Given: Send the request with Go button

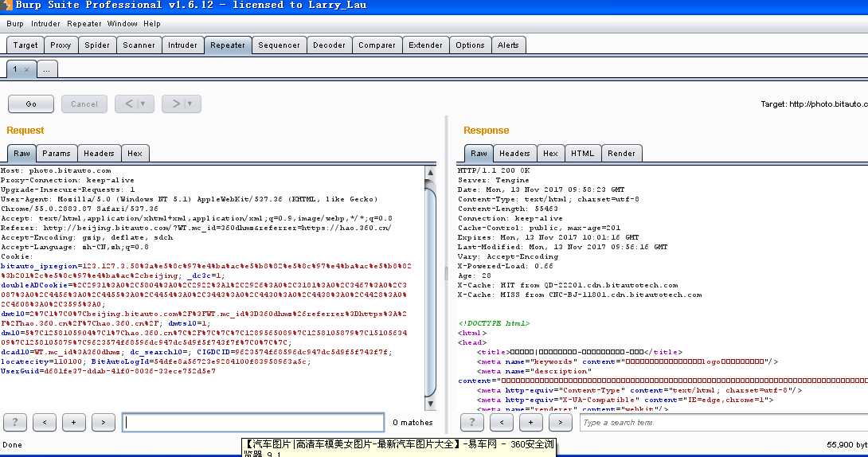Looking at the screenshot, I should click(31, 104).
